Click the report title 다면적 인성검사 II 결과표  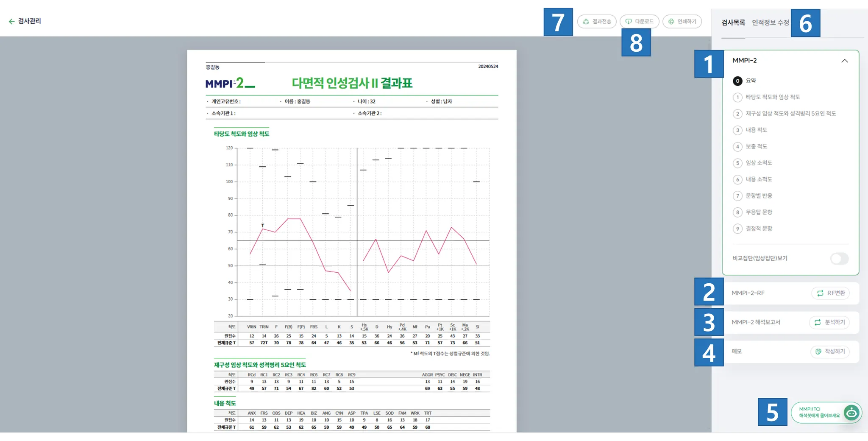coord(352,83)
